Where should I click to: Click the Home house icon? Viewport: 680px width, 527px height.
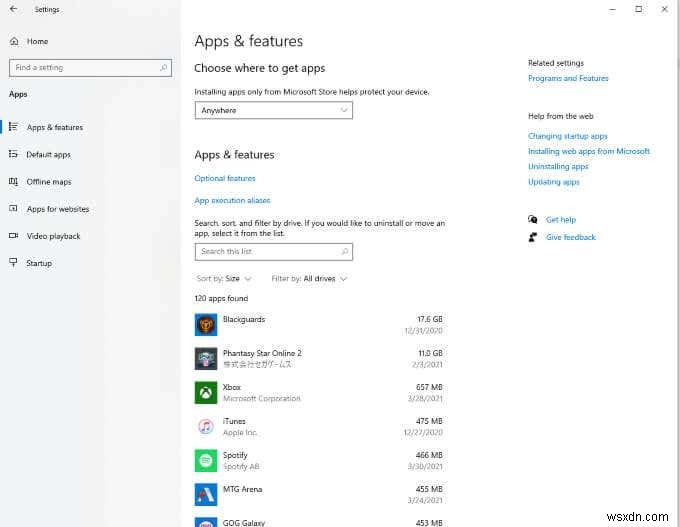[14, 41]
